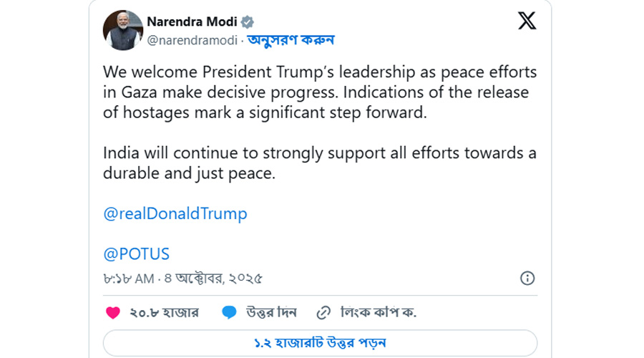Open the tweet info circle icon
Screen dimensions: 644x358
(x=527, y=278)
